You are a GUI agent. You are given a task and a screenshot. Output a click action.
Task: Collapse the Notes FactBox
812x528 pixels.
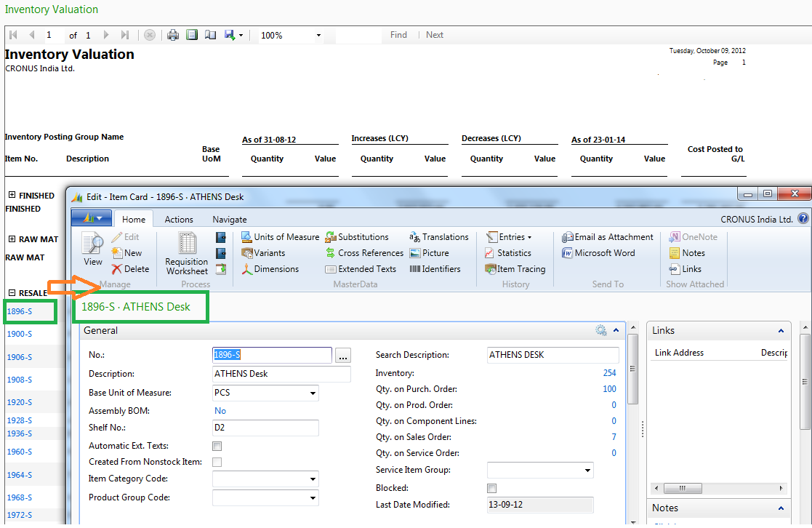pos(781,508)
